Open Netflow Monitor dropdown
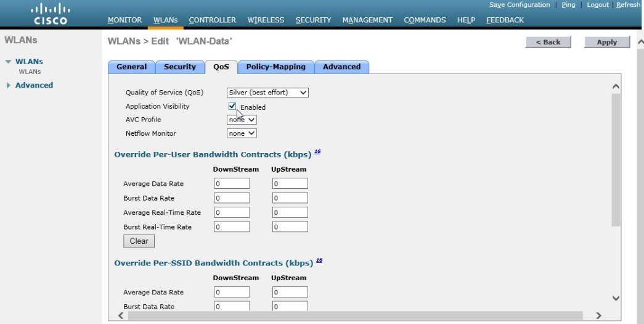 pyautogui.click(x=242, y=133)
